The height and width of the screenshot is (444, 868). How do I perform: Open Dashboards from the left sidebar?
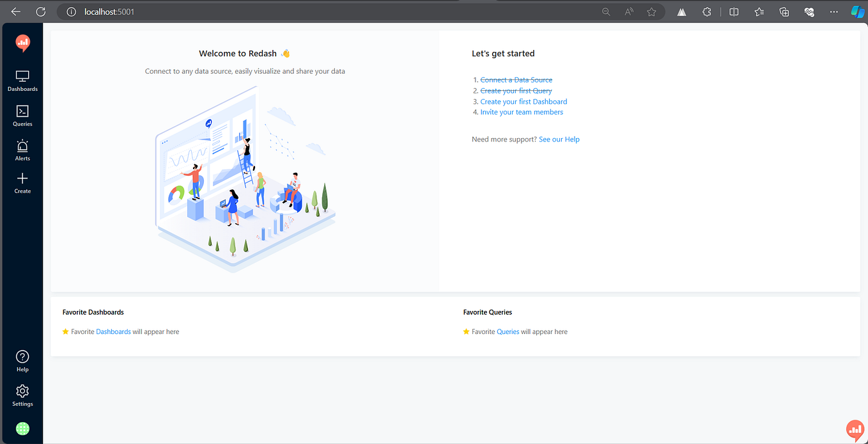(22, 79)
